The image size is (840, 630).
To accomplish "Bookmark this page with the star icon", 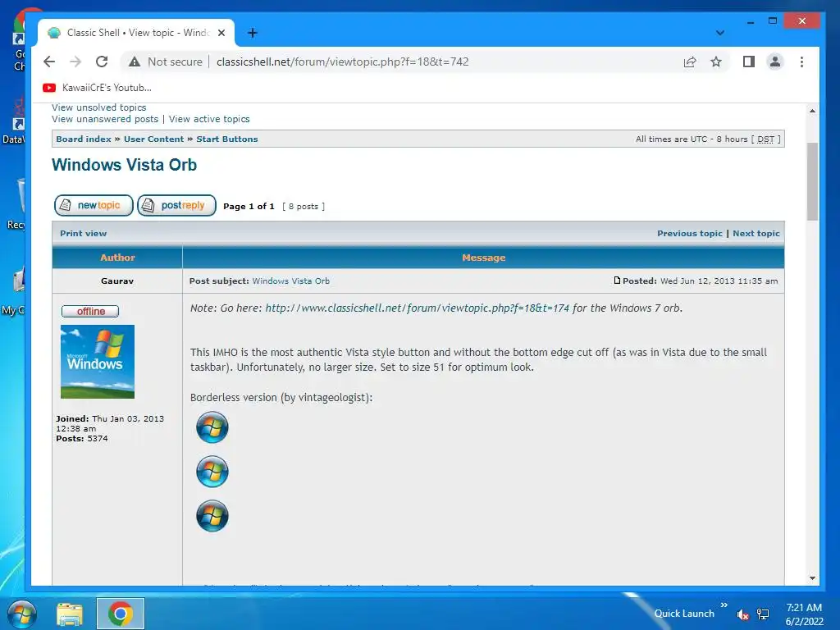I will (x=715, y=62).
